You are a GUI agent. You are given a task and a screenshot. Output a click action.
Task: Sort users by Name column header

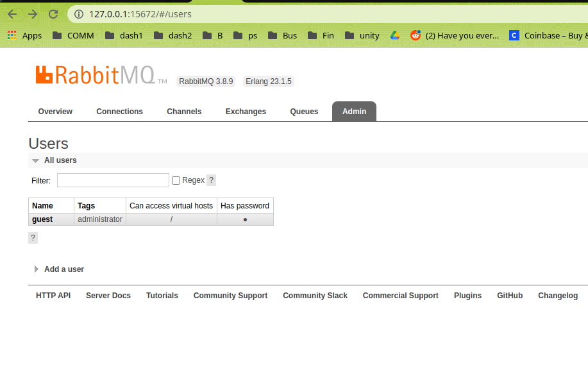42,206
